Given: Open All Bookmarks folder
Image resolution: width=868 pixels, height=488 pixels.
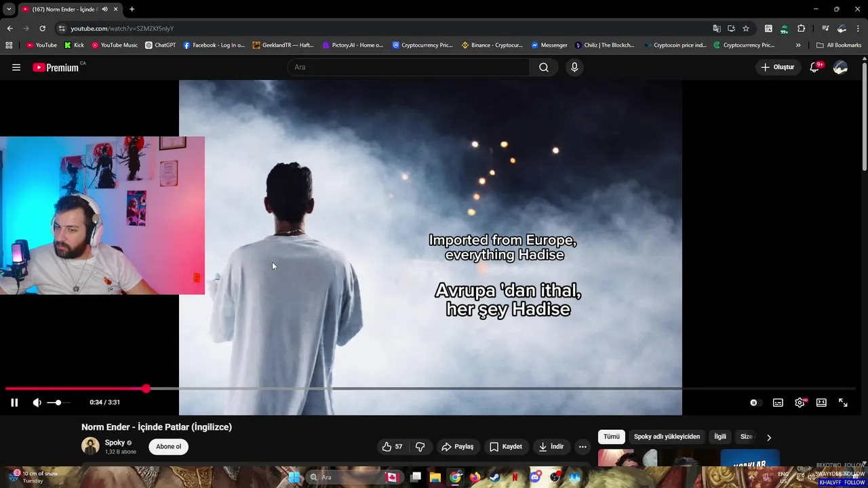Looking at the screenshot, I should click(839, 45).
